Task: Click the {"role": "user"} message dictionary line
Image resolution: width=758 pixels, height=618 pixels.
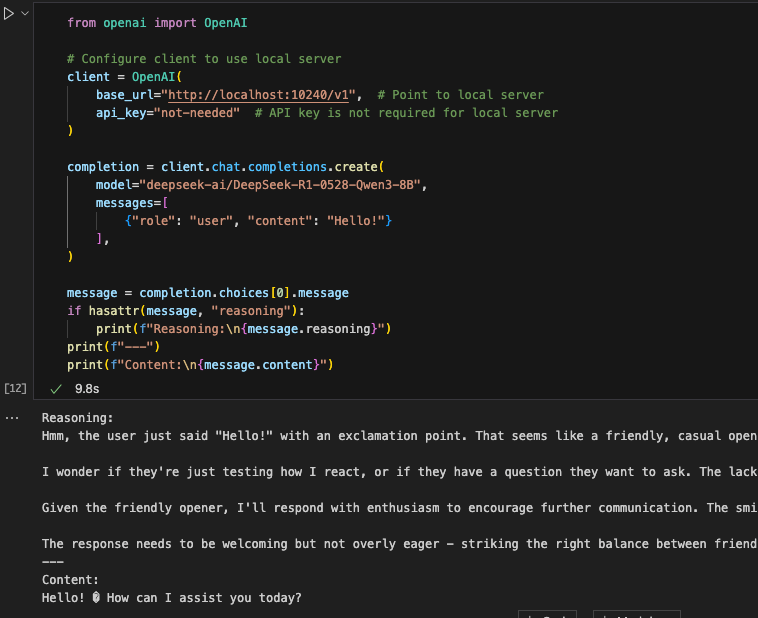Action: (x=258, y=221)
